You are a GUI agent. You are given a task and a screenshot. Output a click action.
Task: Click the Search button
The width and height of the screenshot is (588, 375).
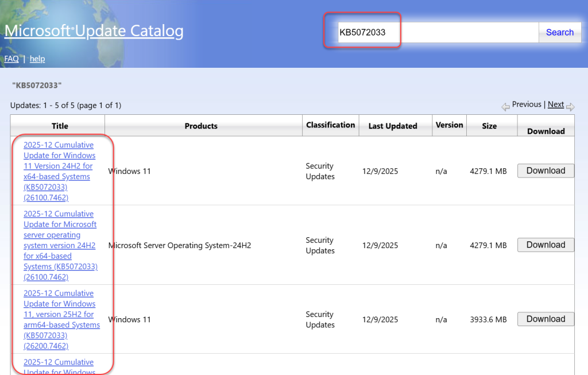(560, 32)
